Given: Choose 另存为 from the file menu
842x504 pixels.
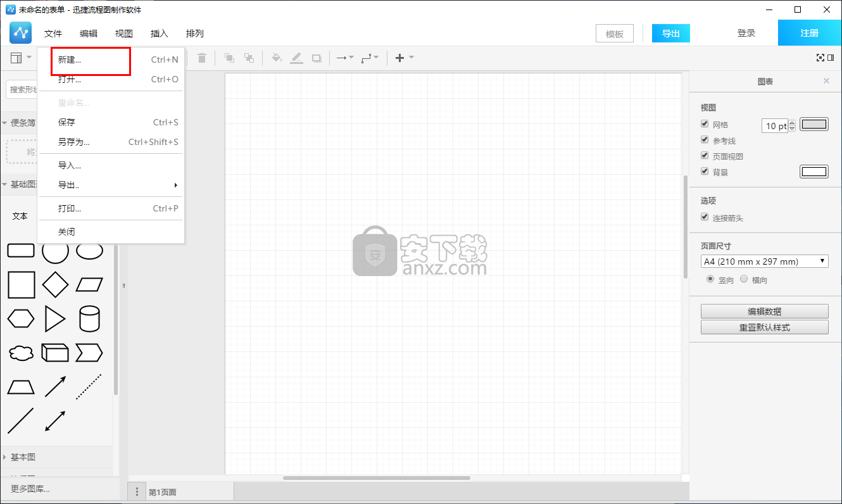Looking at the screenshot, I should [111, 142].
